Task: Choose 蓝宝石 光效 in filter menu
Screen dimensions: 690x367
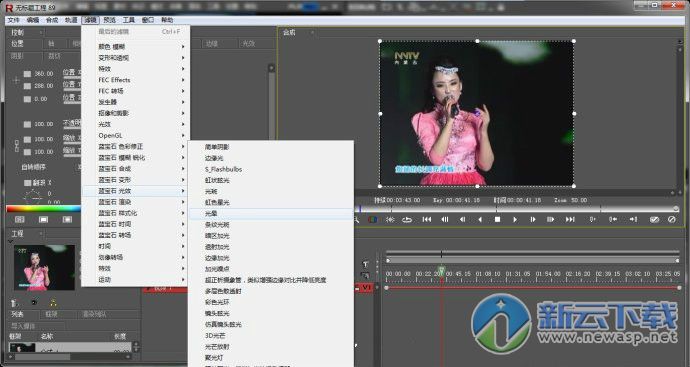Action: [136, 191]
